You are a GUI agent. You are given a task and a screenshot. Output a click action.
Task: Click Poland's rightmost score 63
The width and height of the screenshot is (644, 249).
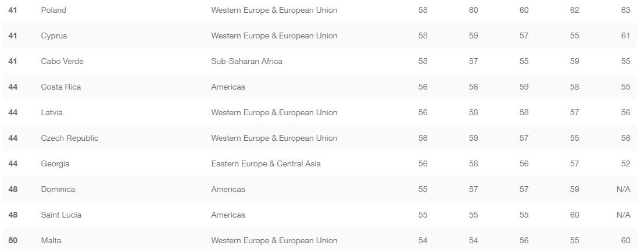(x=625, y=10)
